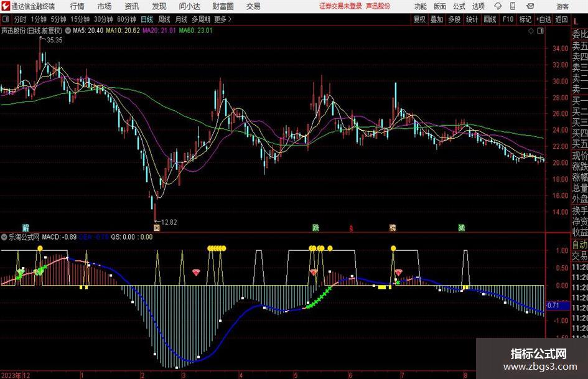Toggle the right side panel icon above chart
The width and height of the screenshot is (588, 379).
(x=540, y=30)
